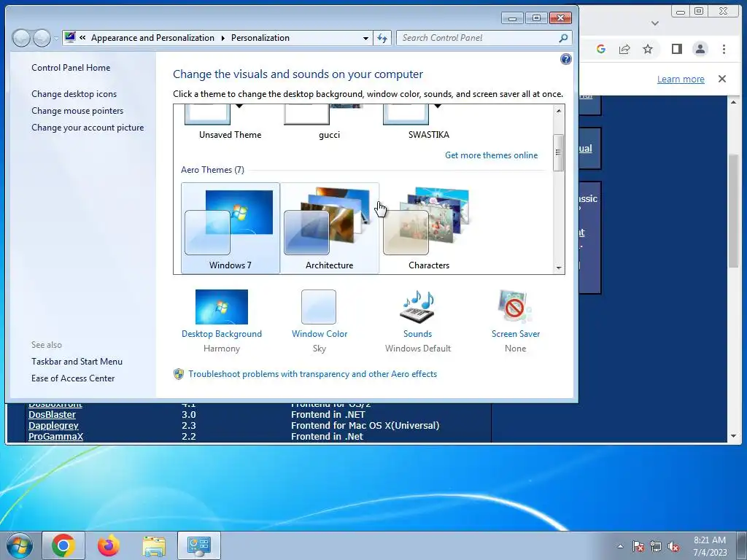Click the Control Panel taskbar button

[199, 545]
